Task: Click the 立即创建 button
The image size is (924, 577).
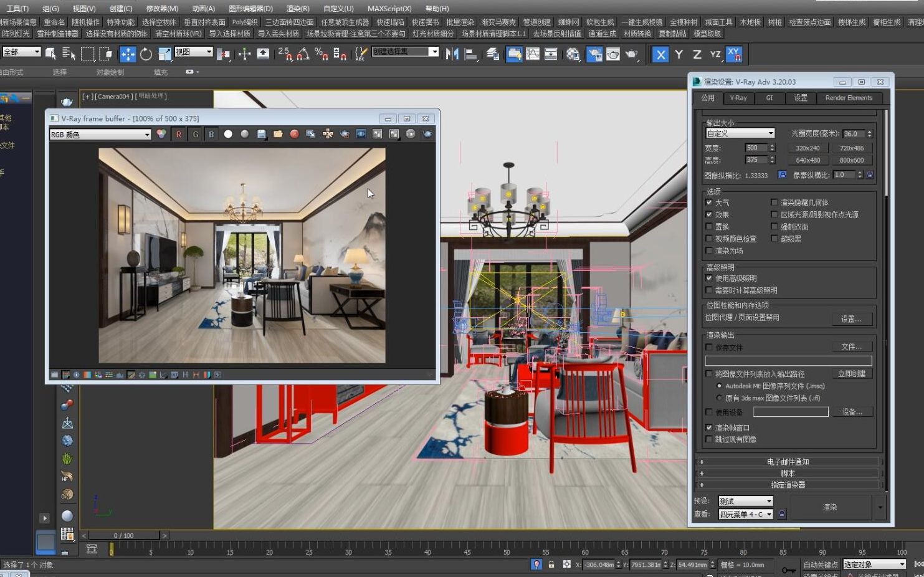Action: 852,373
